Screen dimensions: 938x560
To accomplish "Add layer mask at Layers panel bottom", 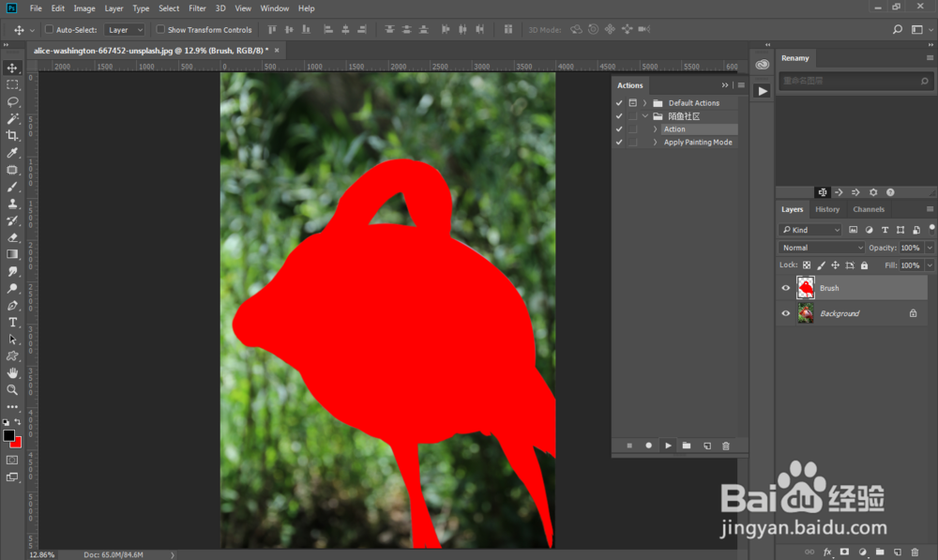I will coord(844,552).
